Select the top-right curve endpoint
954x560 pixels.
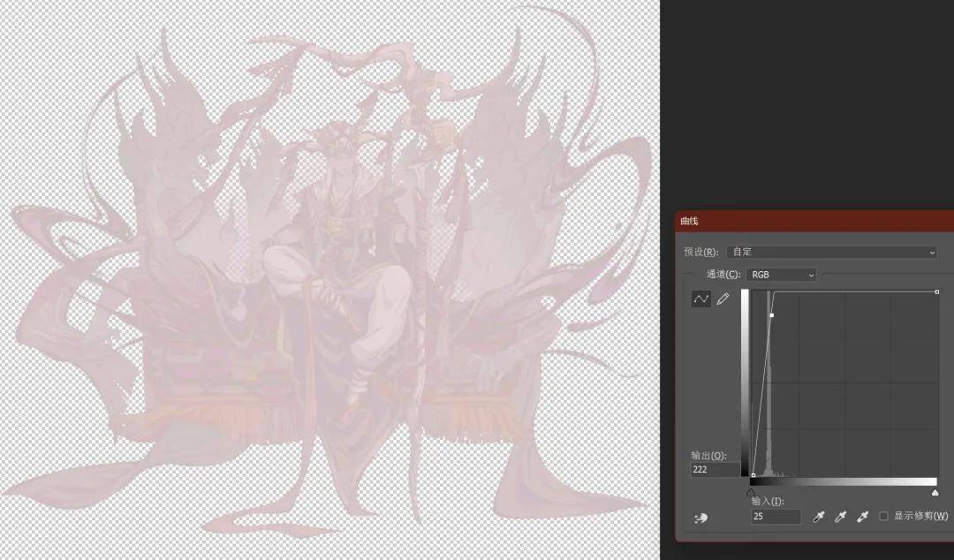coord(936,291)
